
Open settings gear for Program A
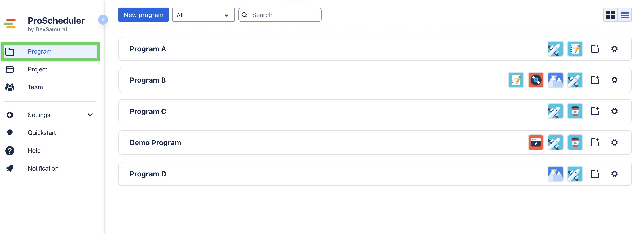[614, 49]
